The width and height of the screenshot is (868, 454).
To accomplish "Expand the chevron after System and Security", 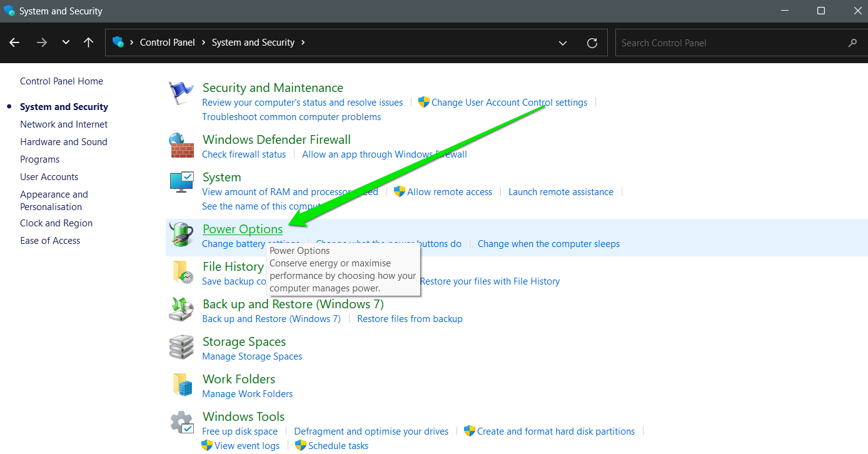I will [x=303, y=43].
